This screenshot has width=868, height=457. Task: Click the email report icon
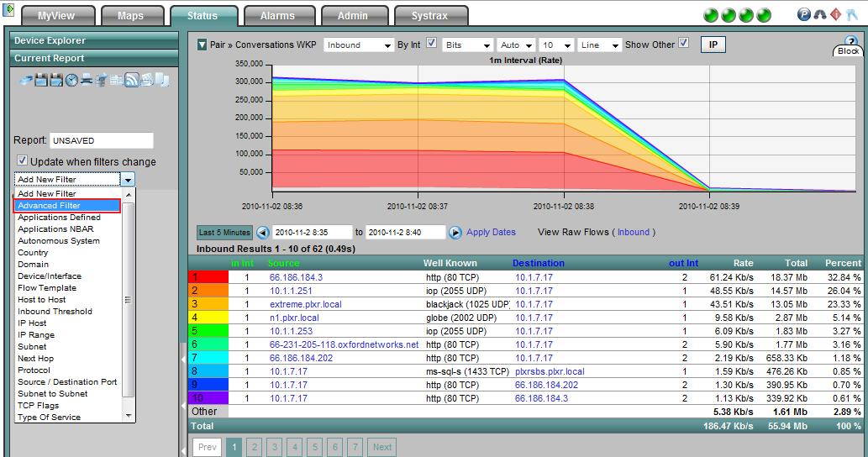147,81
